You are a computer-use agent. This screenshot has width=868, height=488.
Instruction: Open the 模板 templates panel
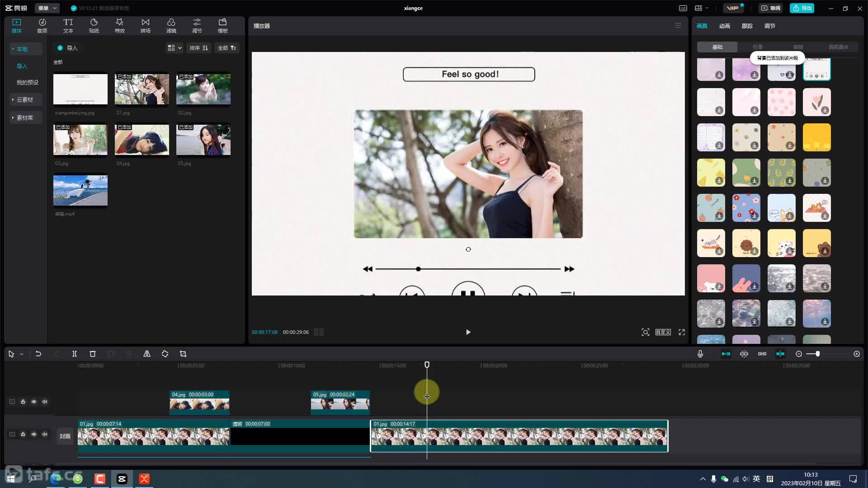[x=222, y=26]
